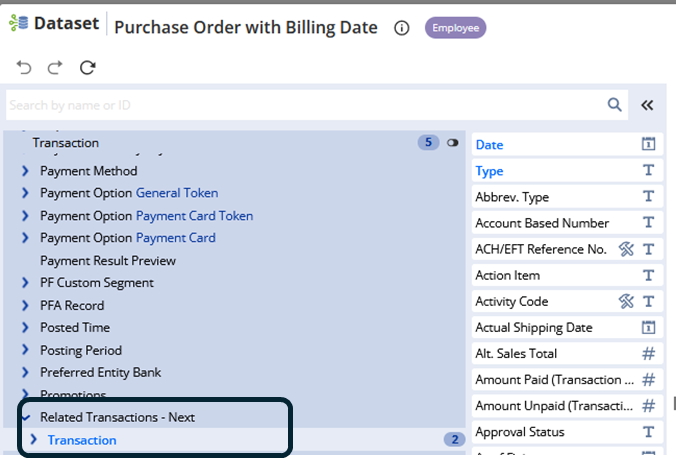The image size is (676, 458).
Task: Click the PFA Record label
Action: click(72, 305)
